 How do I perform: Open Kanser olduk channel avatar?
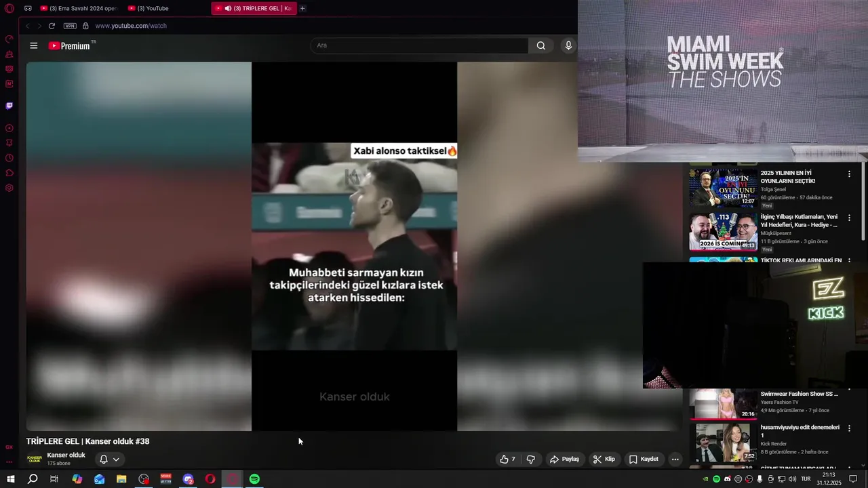pyautogui.click(x=34, y=459)
